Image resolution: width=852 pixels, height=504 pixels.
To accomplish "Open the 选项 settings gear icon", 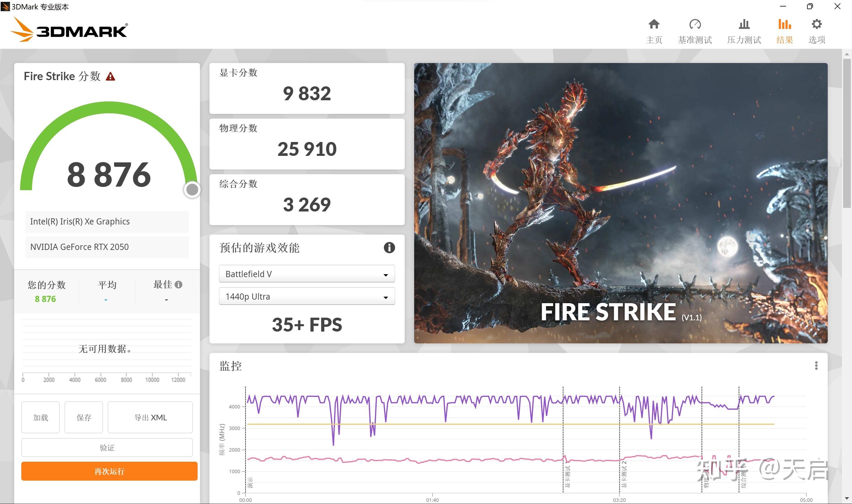I will point(817,30).
